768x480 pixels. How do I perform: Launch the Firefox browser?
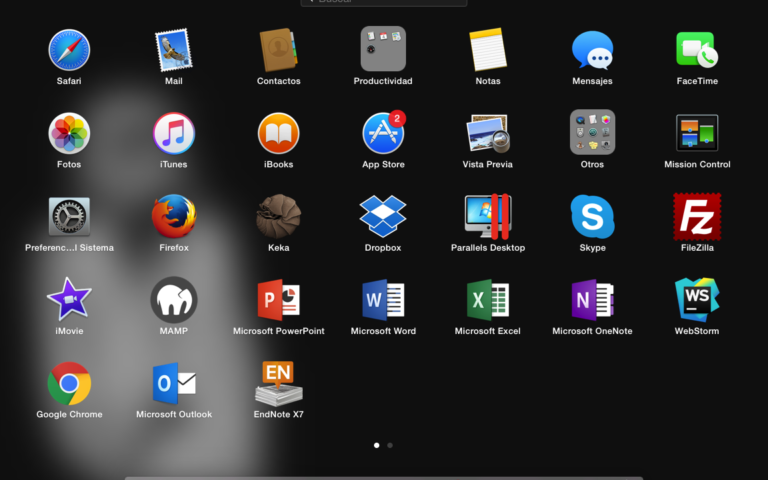pos(173,216)
